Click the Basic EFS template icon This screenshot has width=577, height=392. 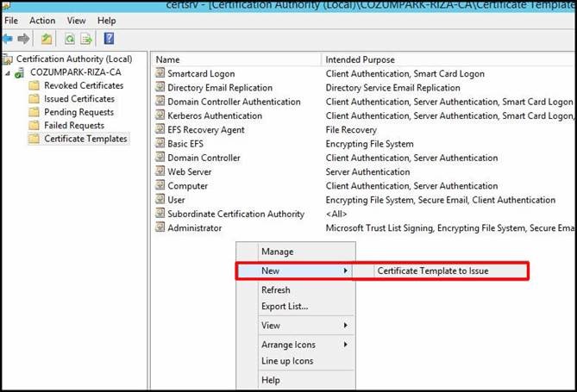160,143
